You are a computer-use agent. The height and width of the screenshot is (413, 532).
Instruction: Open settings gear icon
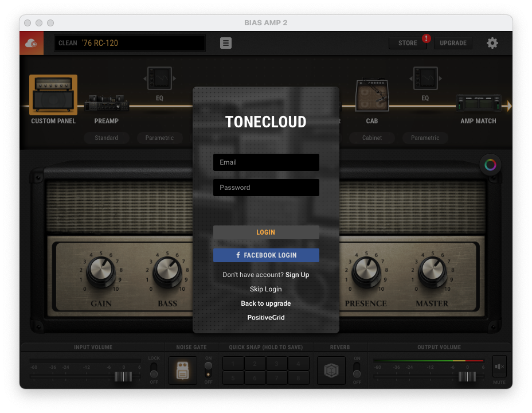pos(492,43)
